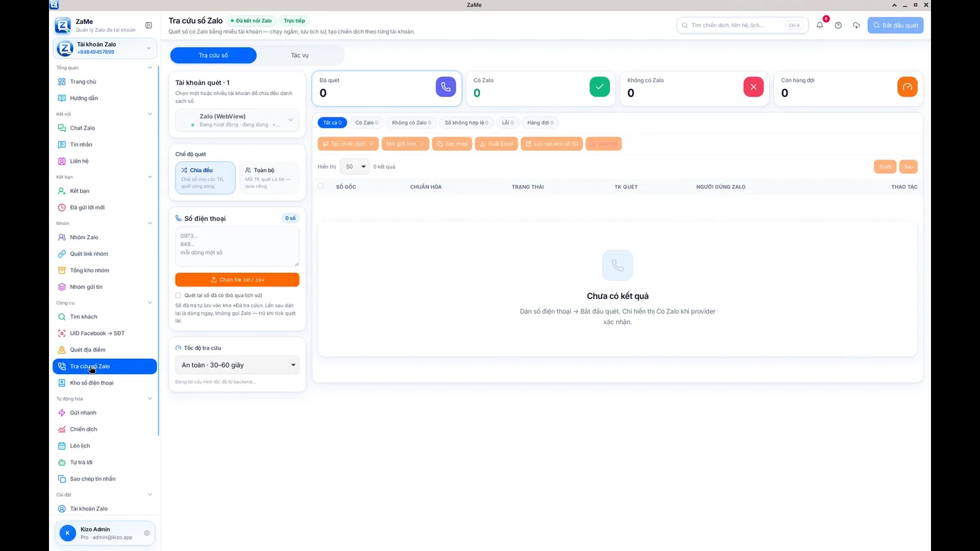Go to Tin nhắn in sidebar

coord(105,144)
